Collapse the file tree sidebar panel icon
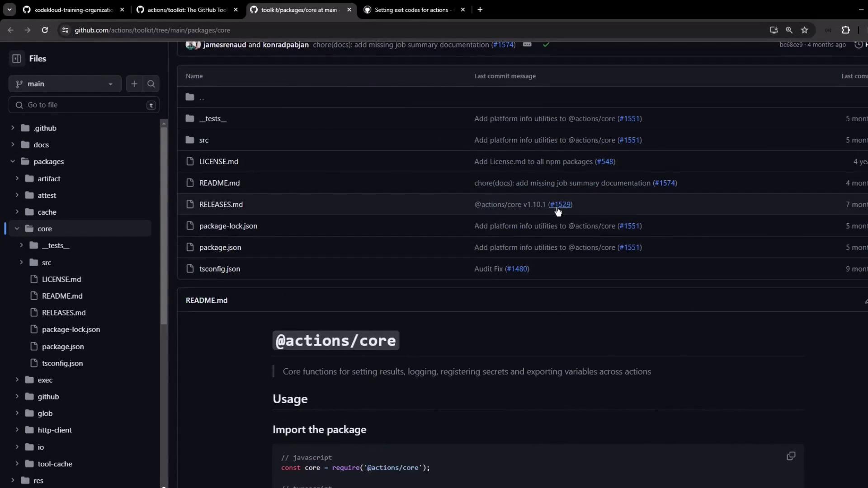 click(17, 58)
